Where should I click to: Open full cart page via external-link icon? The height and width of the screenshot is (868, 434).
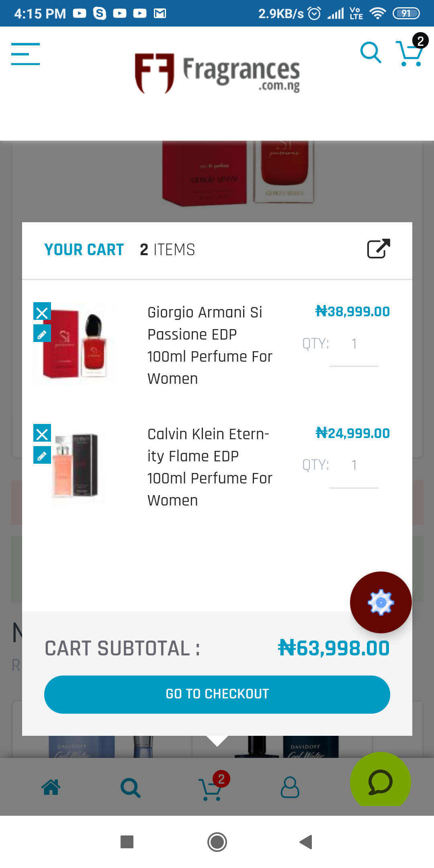[379, 249]
